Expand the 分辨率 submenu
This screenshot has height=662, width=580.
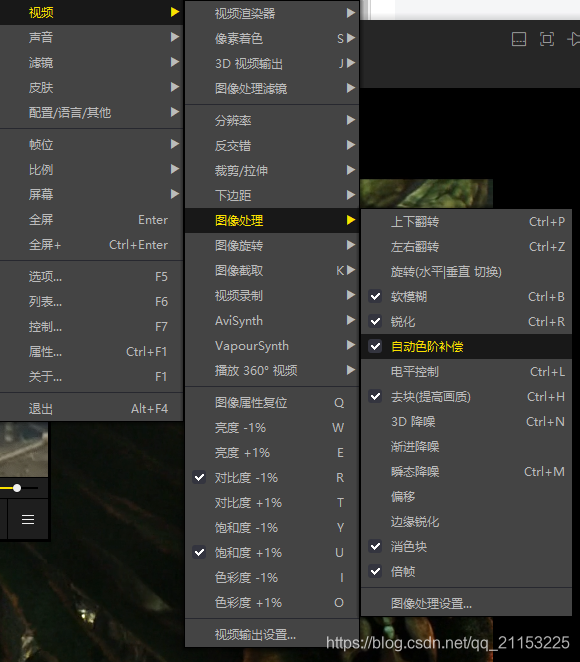(272, 120)
